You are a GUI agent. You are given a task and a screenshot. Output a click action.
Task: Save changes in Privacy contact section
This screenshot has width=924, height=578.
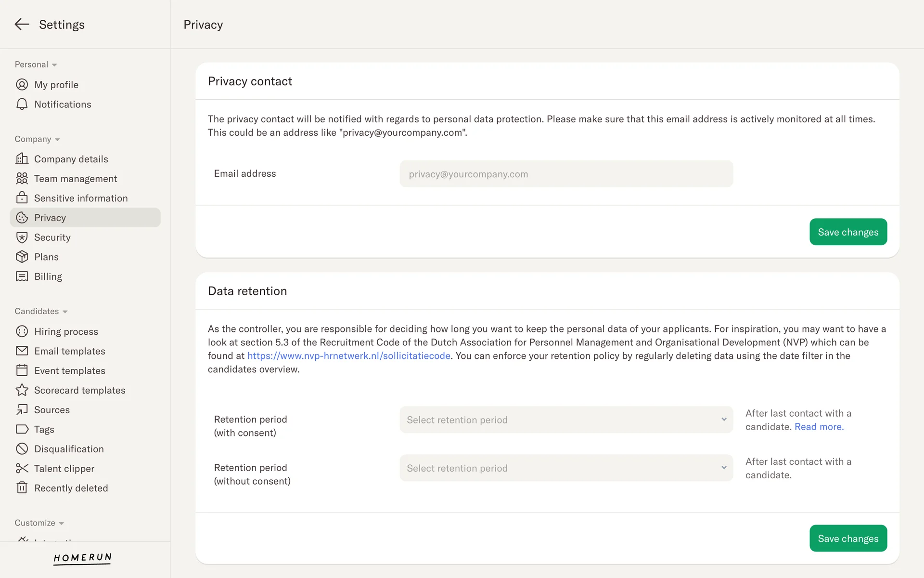click(x=848, y=232)
